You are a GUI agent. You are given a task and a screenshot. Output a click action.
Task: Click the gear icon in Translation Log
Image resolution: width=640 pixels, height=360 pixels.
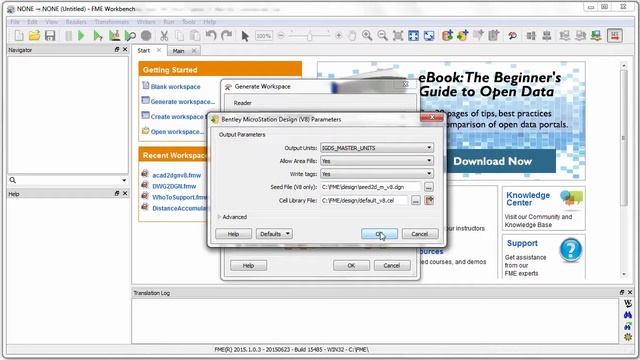[628, 337]
